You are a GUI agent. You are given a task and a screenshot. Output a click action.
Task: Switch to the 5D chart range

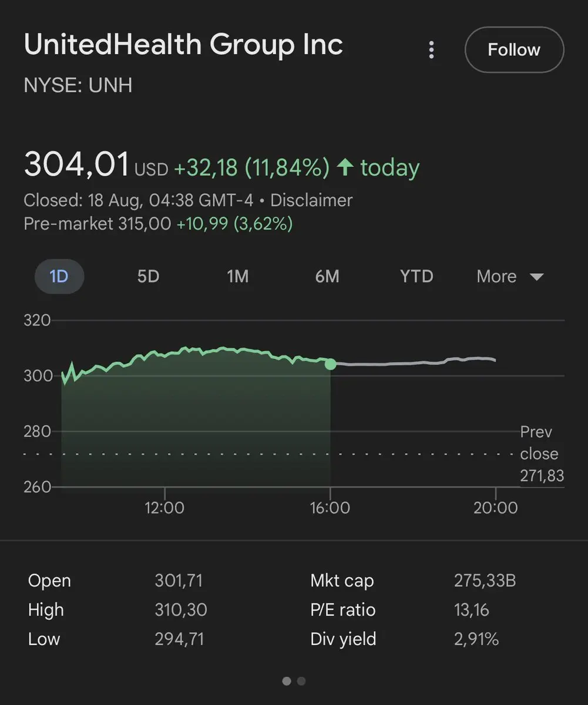click(148, 276)
